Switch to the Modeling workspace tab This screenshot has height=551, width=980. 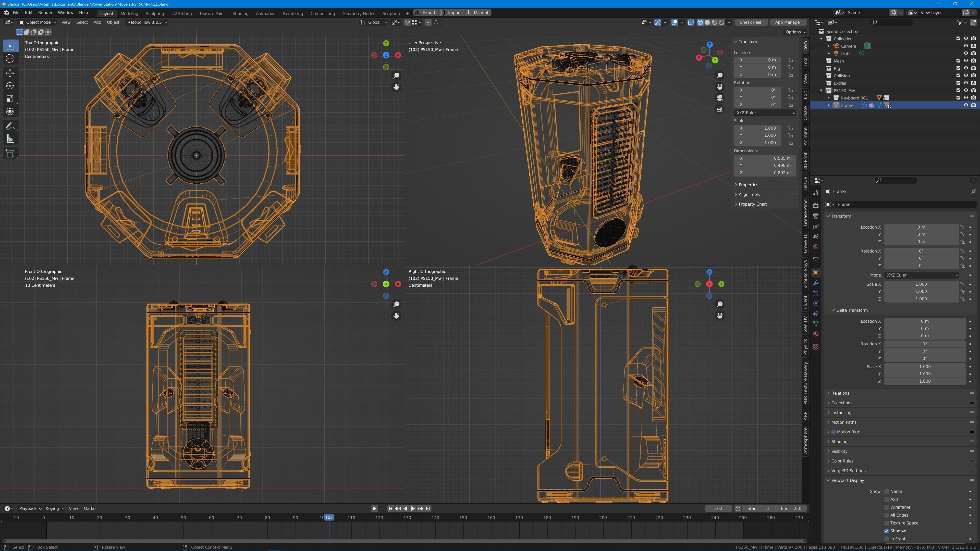coord(129,13)
